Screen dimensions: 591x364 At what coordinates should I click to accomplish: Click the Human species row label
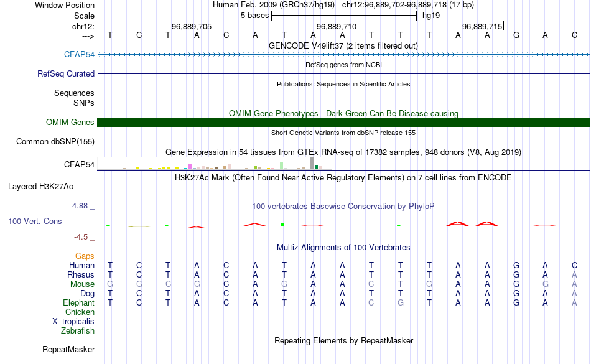[x=81, y=265]
